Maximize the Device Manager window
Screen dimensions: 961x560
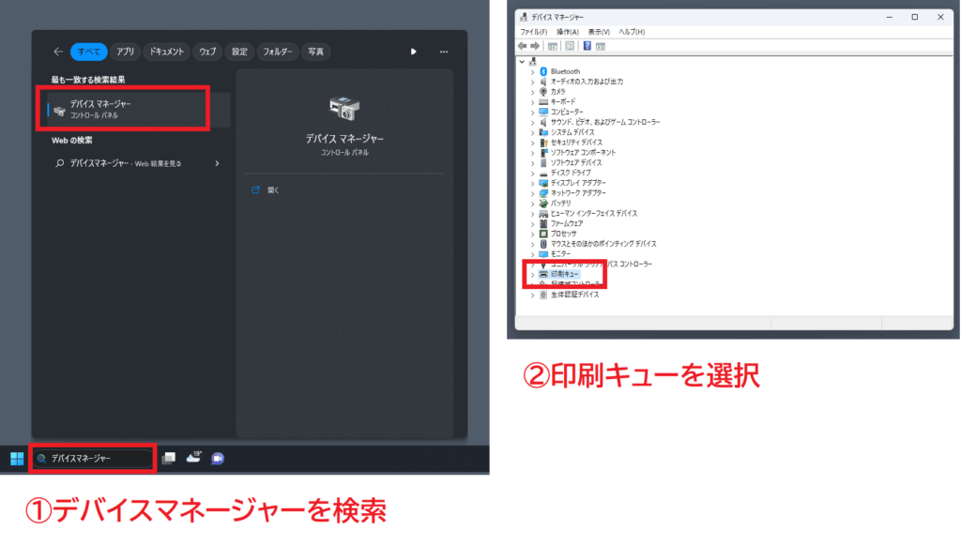point(914,17)
